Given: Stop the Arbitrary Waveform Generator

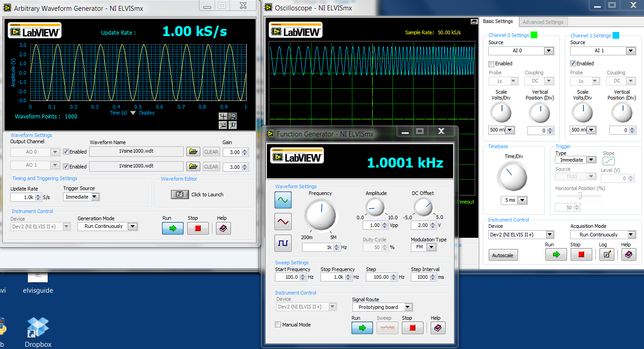Looking at the screenshot, I should (x=198, y=228).
